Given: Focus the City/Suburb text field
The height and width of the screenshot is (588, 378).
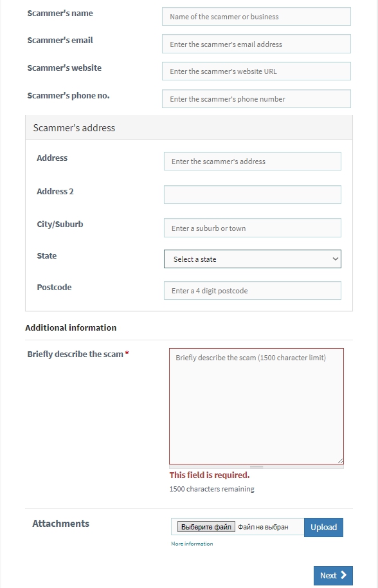Looking at the screenshot, I should click(x=253, y=228).
